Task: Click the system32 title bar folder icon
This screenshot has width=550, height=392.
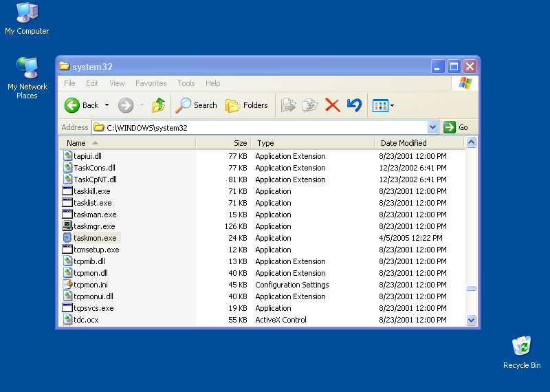Action: tap(64, 66)
